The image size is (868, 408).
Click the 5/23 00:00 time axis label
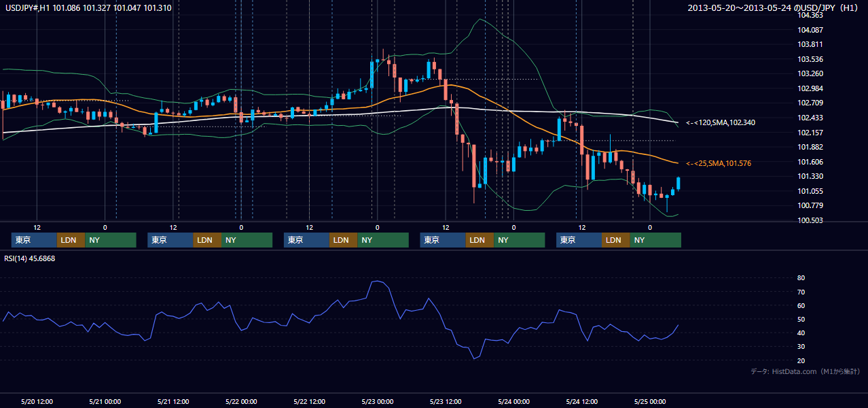[x=378, y=401]
